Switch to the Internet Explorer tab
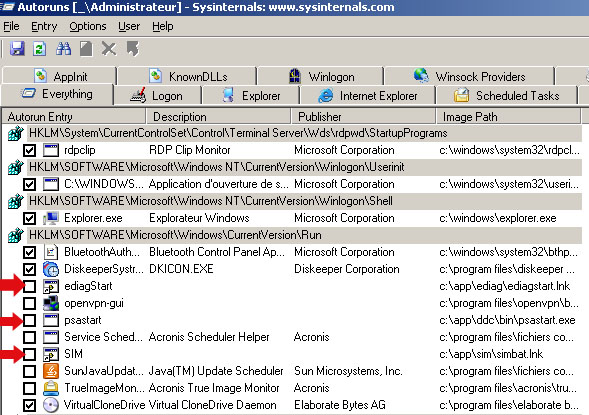This screenshot has width=589, height=415. click(368, 96)
